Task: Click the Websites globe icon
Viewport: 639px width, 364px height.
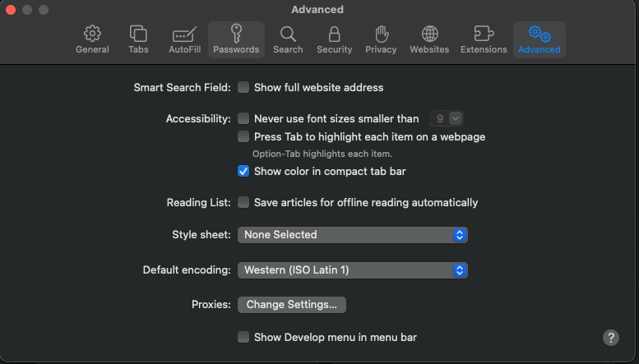Action: (x=429, y=35)
